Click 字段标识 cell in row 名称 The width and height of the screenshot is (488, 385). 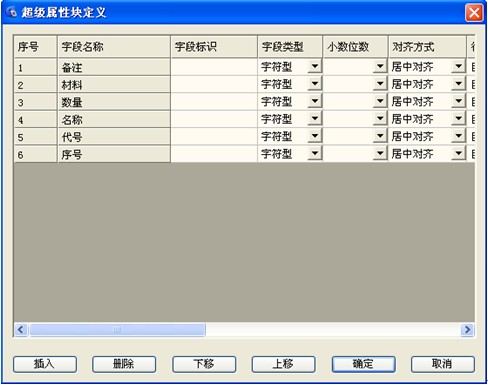[x=214, y=119]
